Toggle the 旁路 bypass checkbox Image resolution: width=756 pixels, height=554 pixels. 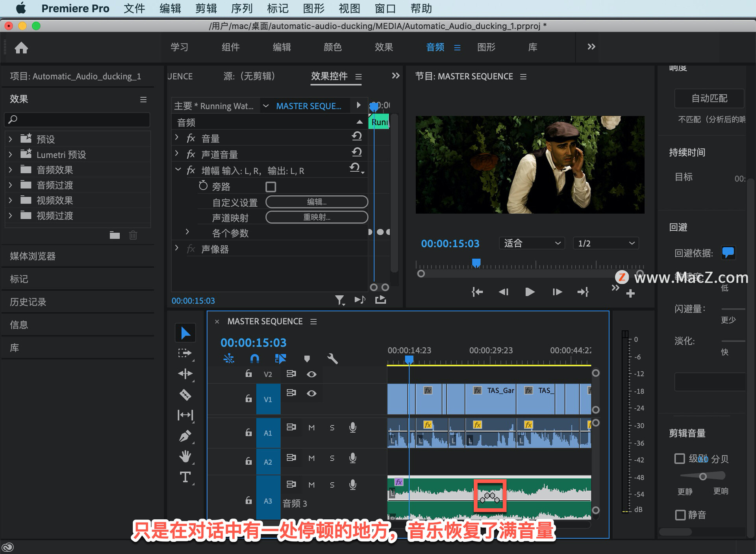pos(271,187)
